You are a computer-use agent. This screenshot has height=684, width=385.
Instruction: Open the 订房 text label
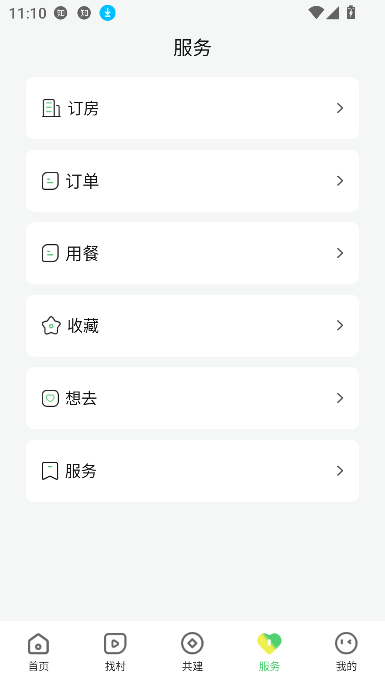point(83,108)
